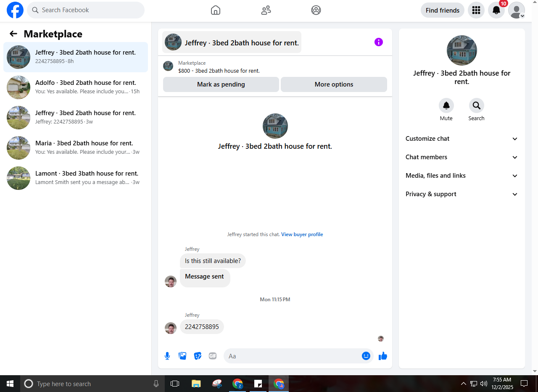Open conversation information purple icon
This screenshot has width=538, height=392.
379,42
